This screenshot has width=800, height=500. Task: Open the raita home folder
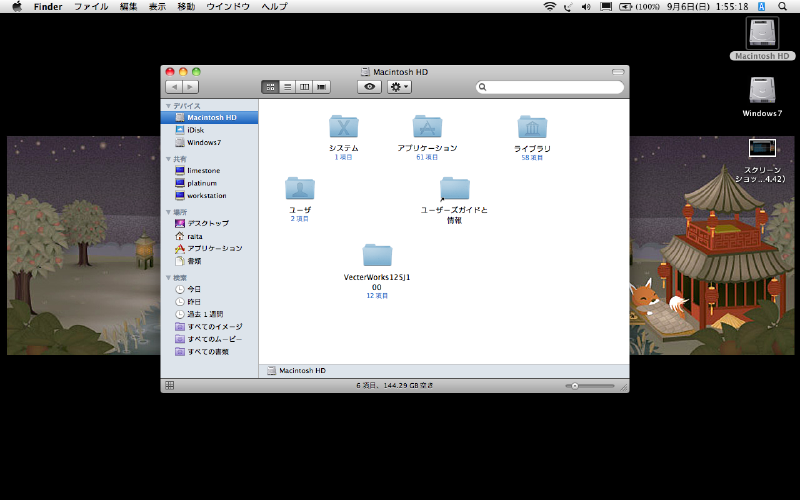pos(209,236)
